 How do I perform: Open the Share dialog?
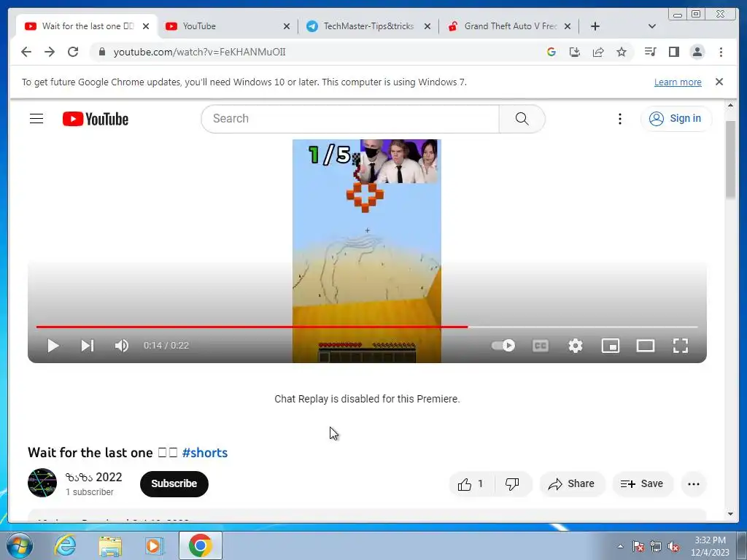(572, 484)
